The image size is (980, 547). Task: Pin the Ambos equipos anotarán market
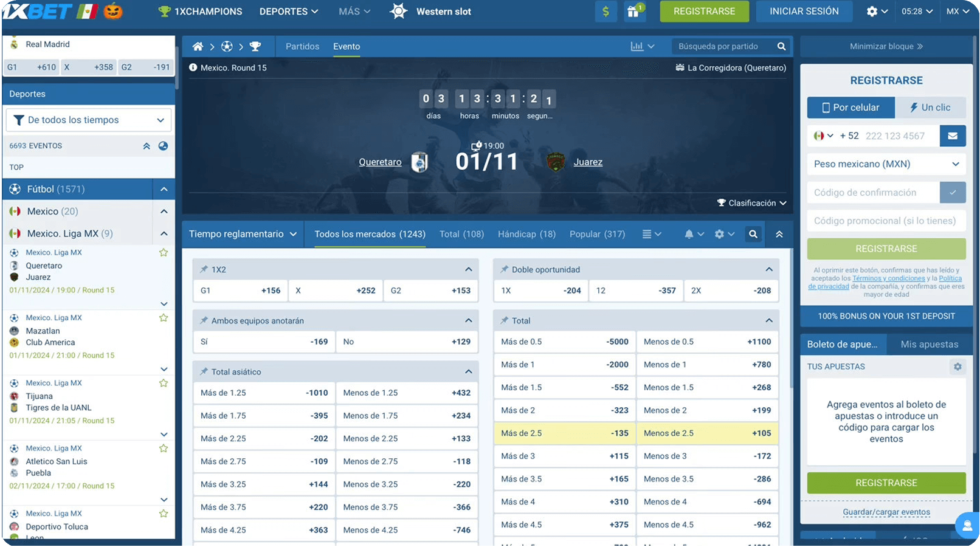click(204, 320)
